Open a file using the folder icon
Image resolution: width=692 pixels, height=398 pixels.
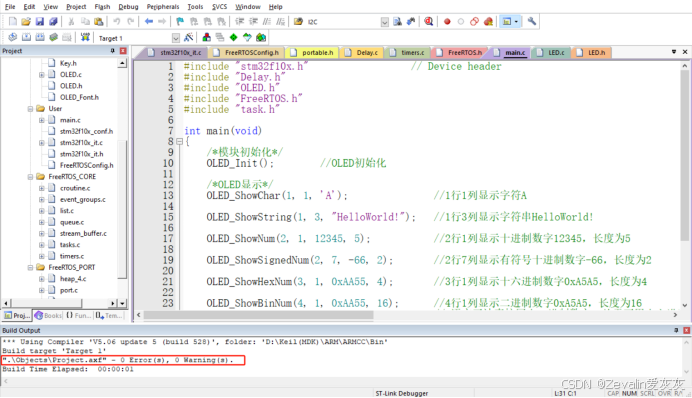(26, 21)
